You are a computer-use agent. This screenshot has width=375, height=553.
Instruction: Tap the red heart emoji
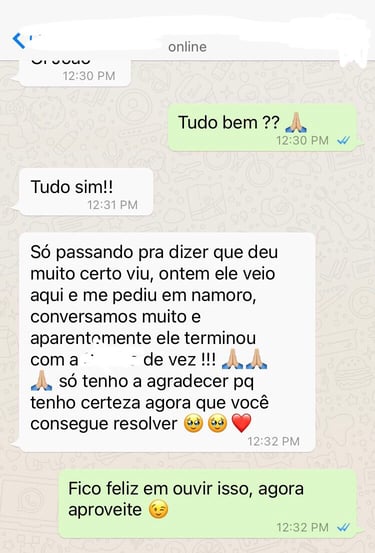pos(242,423)
